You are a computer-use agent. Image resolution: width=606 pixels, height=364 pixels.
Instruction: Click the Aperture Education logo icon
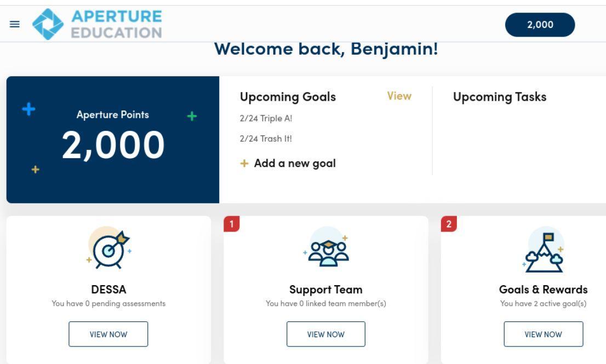48,24
